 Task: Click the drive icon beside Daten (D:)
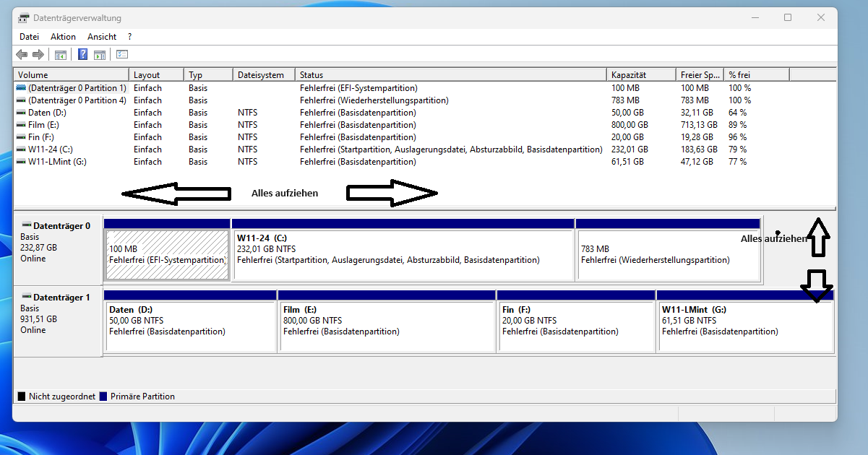click(x=21, y=113)
